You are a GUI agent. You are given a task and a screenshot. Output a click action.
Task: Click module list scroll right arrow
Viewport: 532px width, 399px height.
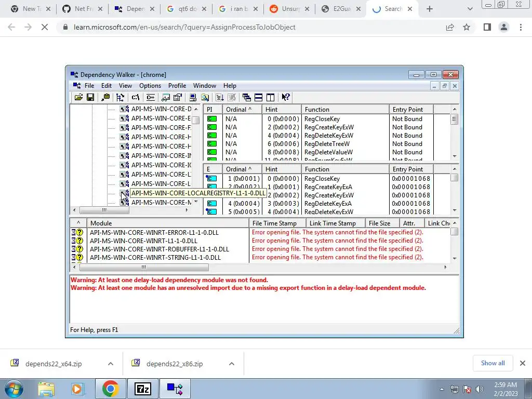445,267
